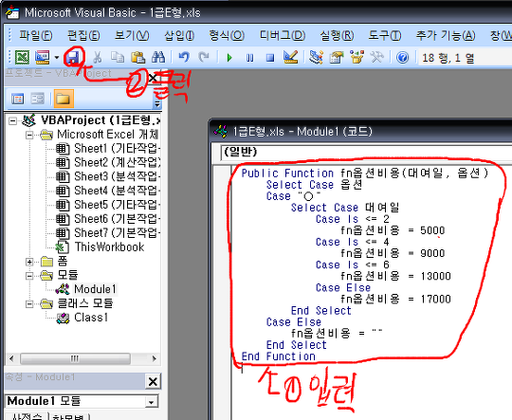Open Properties Window toolbar icon

[337, 58]
